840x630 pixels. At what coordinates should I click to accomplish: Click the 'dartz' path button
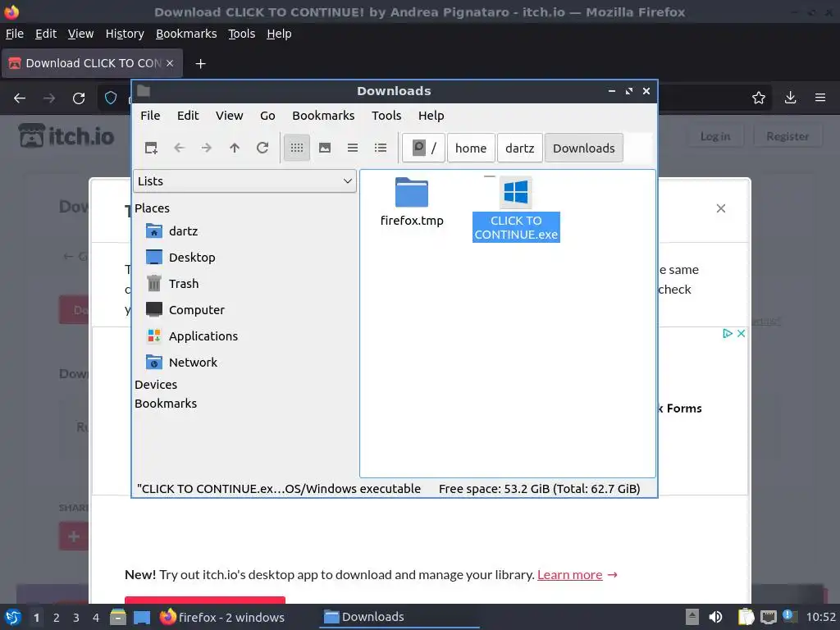[519, 148]
